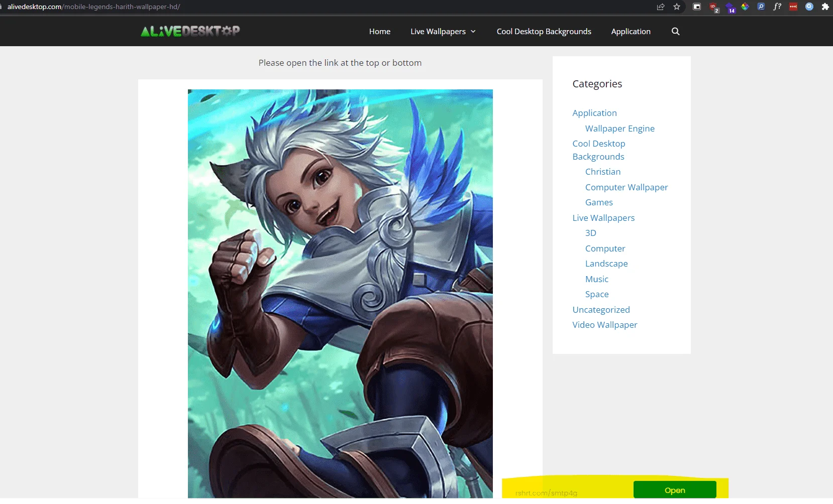Open Live Wallpapers in the nav bar
The width and height of the screenshot is (833, 504).
[438, 31]
